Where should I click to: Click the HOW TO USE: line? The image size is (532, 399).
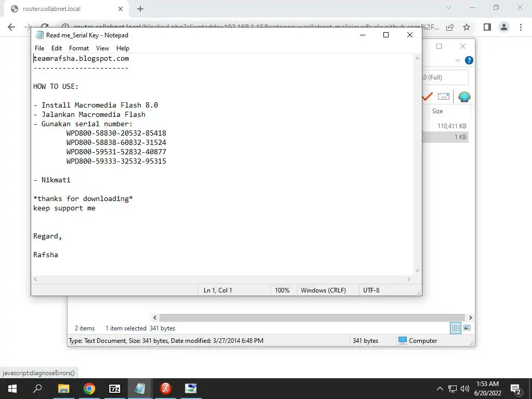[x=56, y=87]
